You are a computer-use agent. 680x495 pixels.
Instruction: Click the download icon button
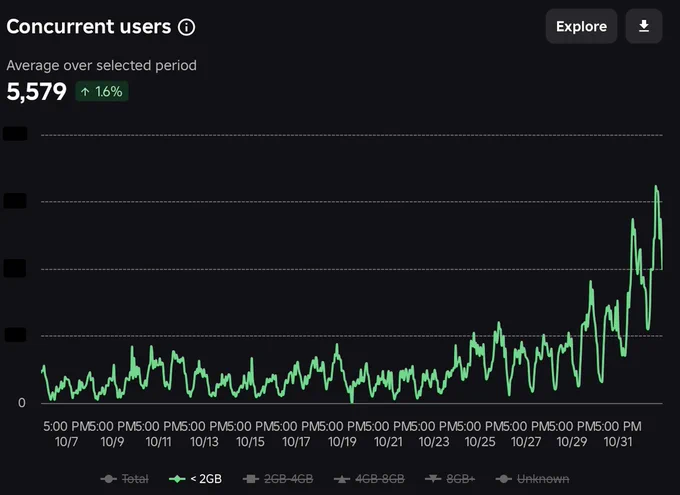pyautogui.click(x=644, y=26)
